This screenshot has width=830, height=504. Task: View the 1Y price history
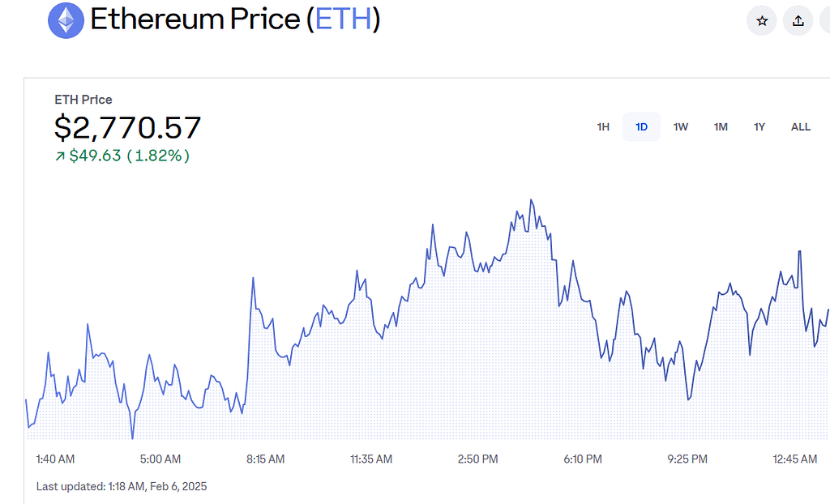click(759, 127)
